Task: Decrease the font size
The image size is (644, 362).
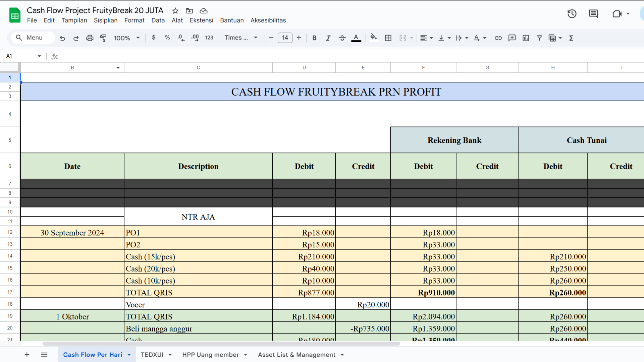Action: pyautogui.click(x=271, y=38)
